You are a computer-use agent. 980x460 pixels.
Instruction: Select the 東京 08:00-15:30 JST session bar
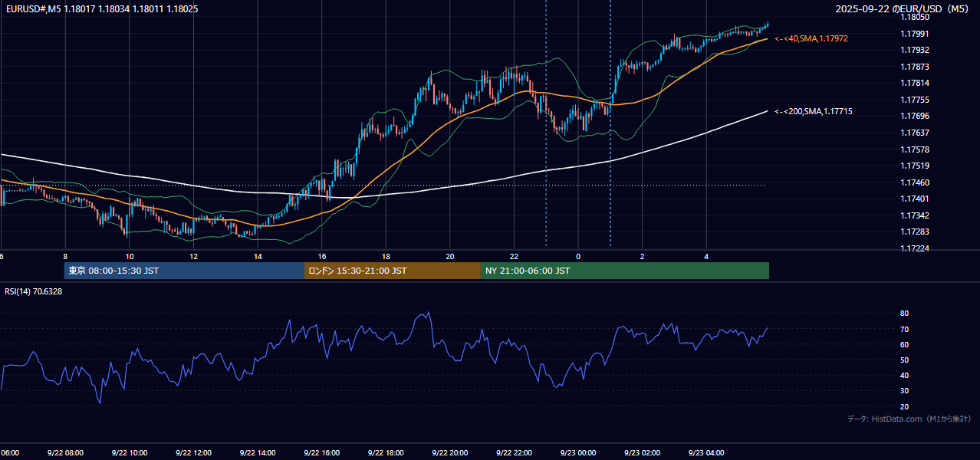click(184, 271)
